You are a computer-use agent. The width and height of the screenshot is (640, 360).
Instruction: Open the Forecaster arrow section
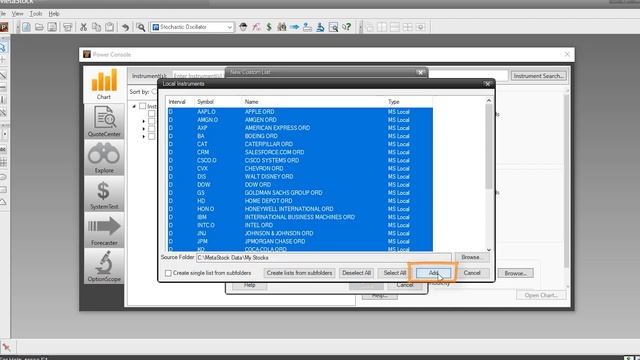[x=104, y=230]
